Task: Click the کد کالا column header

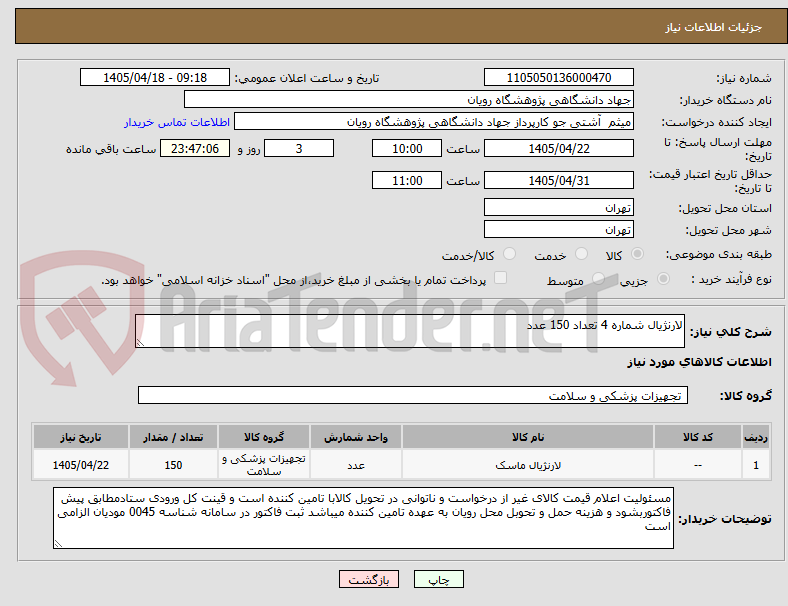Action: point(698,437)
